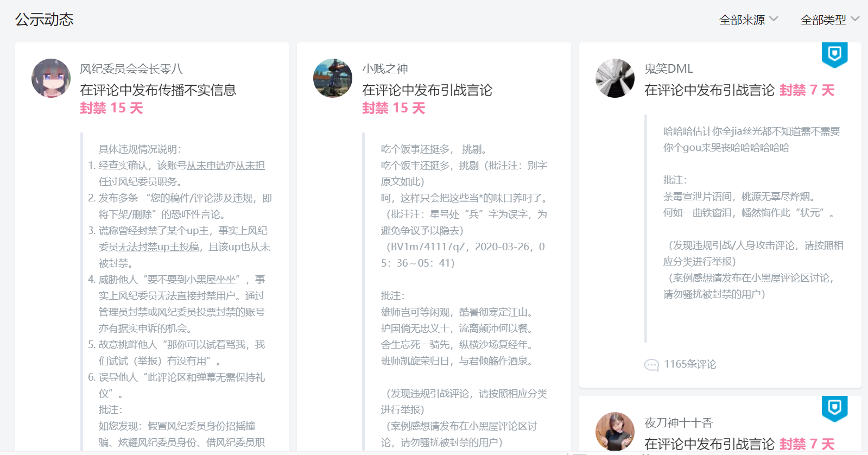Click 封禁 7 天 on 夜刀神十十香 card
Screen dimensions: 868x455
(807, 444)
